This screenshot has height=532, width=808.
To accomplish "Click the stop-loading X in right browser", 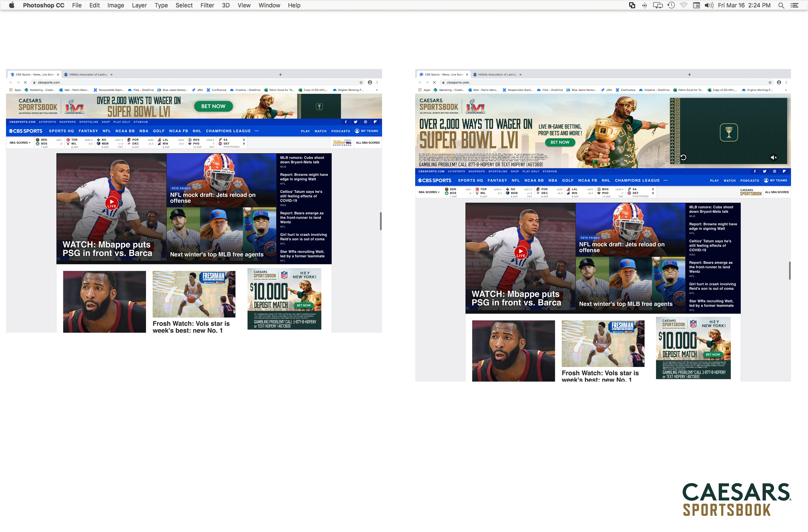I will 434,82.
